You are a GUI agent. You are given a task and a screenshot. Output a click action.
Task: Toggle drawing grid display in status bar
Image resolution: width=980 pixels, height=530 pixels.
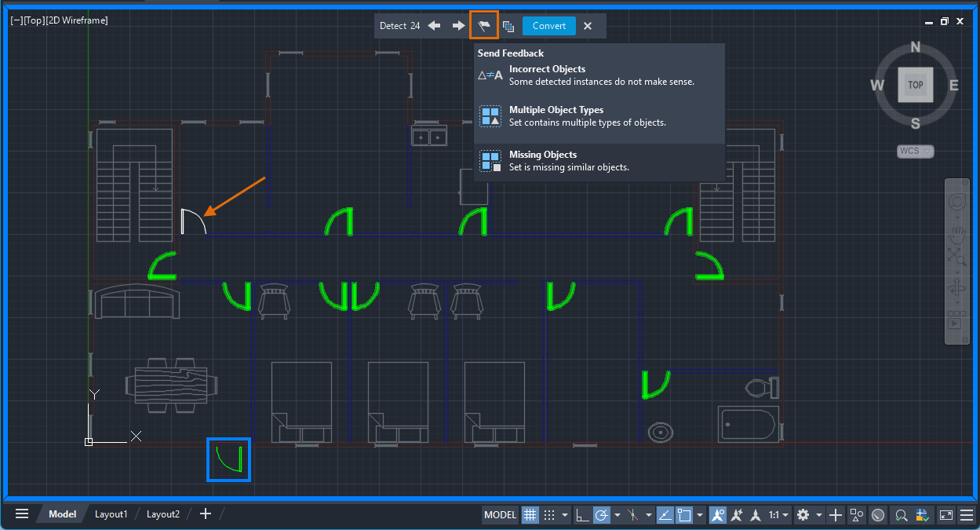530,515
